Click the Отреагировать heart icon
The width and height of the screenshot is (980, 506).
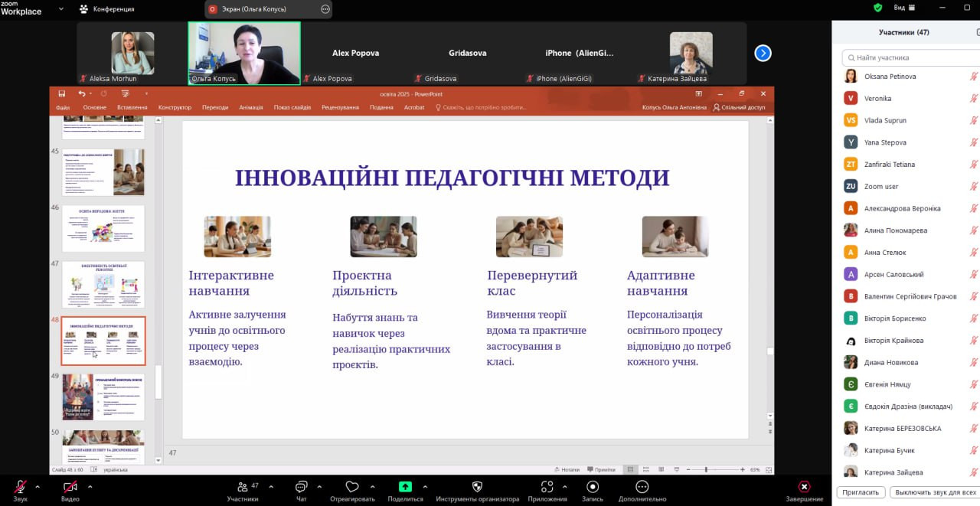click(352, 486)
